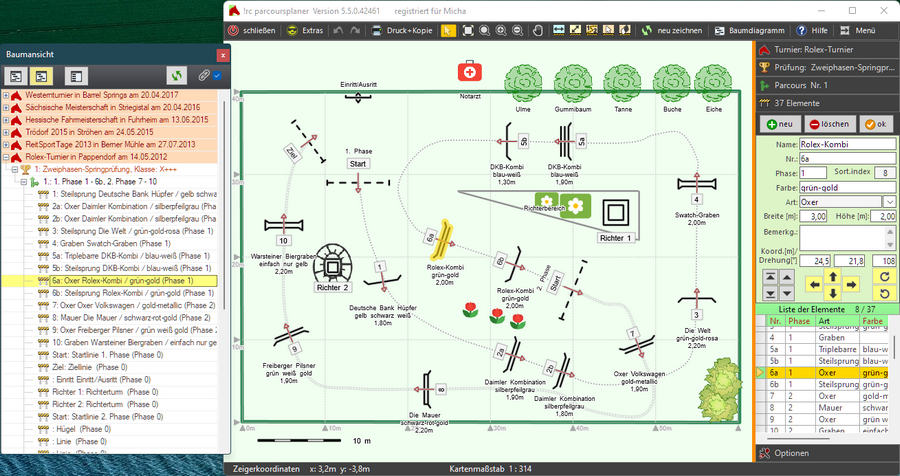Click the Name field containing Rolex-Kombi

[x=847, y=145]
